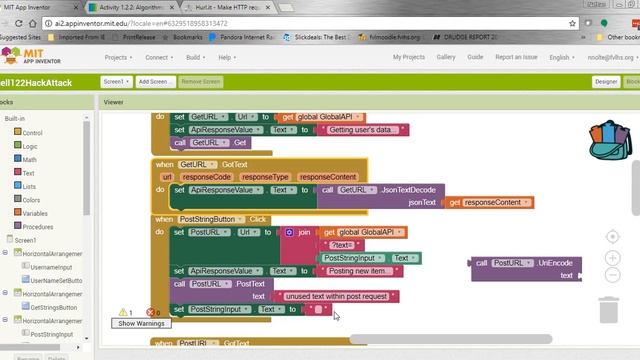This screenshot has height=360, width=640.
Task: Click the yellow warning triangle icon
Action: 123,312
